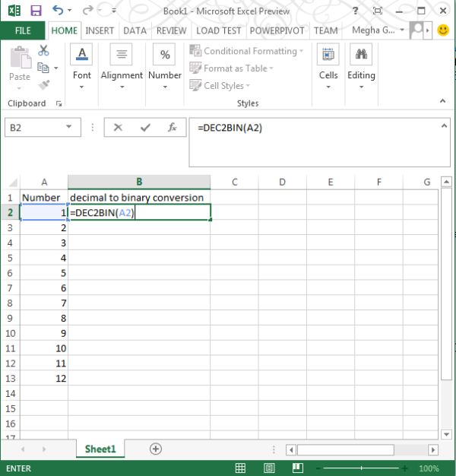Image resolution: width=456 pixels, height=476 pixels.
Task: Click the zoom slider handle
Action: click(361, 468)
